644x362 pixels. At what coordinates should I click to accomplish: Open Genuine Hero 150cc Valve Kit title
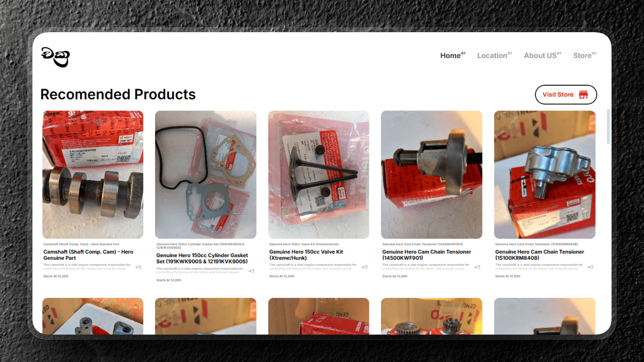tap(306, 255)
